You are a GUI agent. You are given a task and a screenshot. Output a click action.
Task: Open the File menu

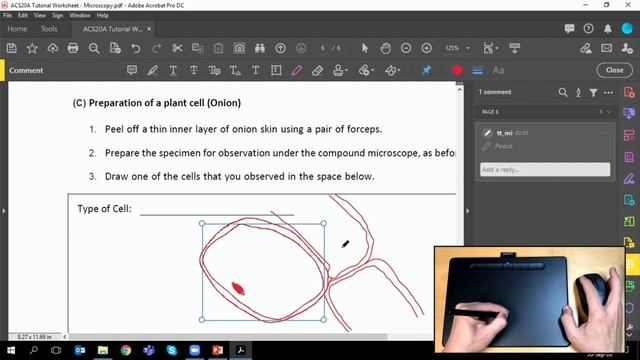7,16
